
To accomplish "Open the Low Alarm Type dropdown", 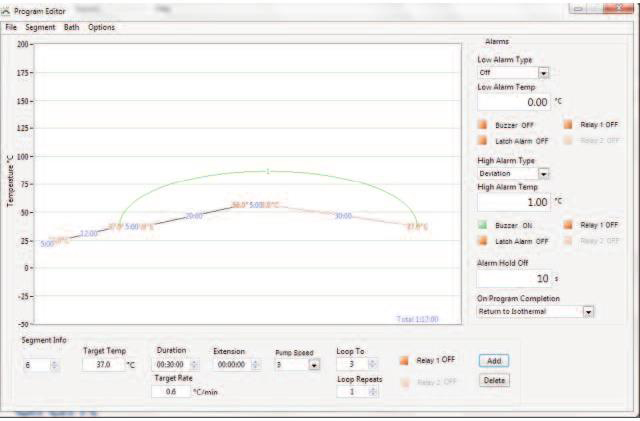I will [544, 73].
